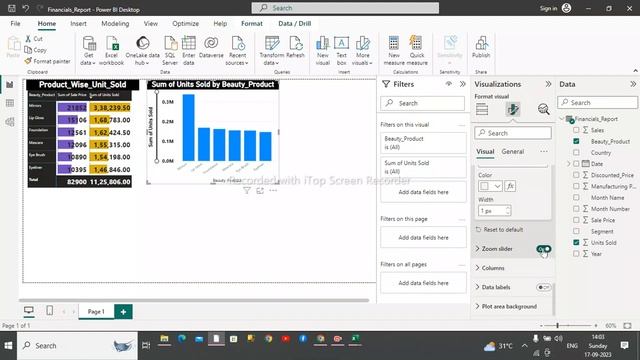Screen dimensions: 640x360
Task: Open Dataverse connector
Action: 211,47
